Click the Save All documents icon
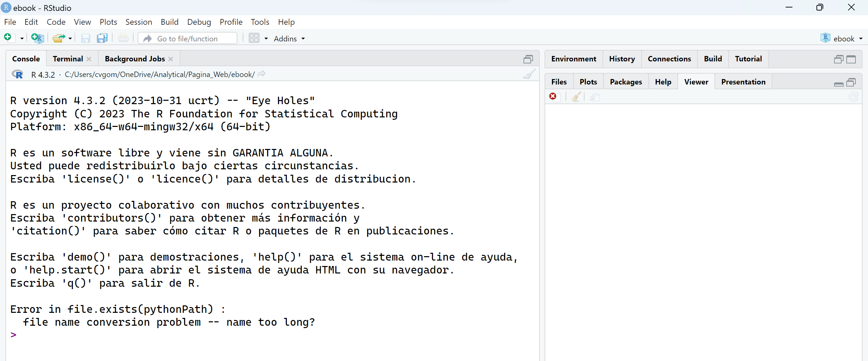This screenshot has height=361, width=868. 102,38
